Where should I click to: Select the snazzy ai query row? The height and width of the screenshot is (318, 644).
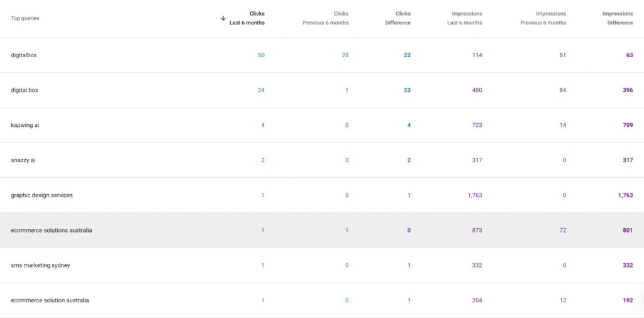pos(23,160)
